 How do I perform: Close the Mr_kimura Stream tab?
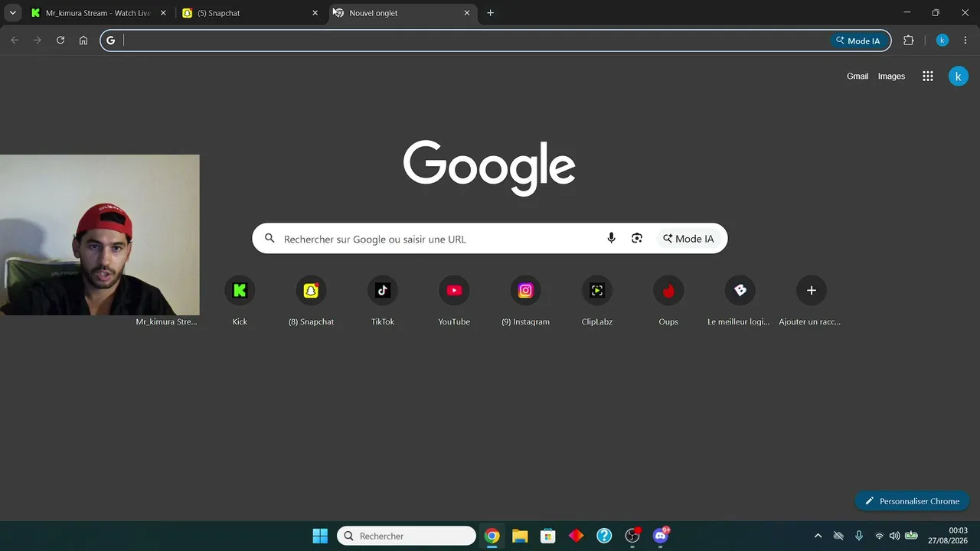click(x=163, y=13)
